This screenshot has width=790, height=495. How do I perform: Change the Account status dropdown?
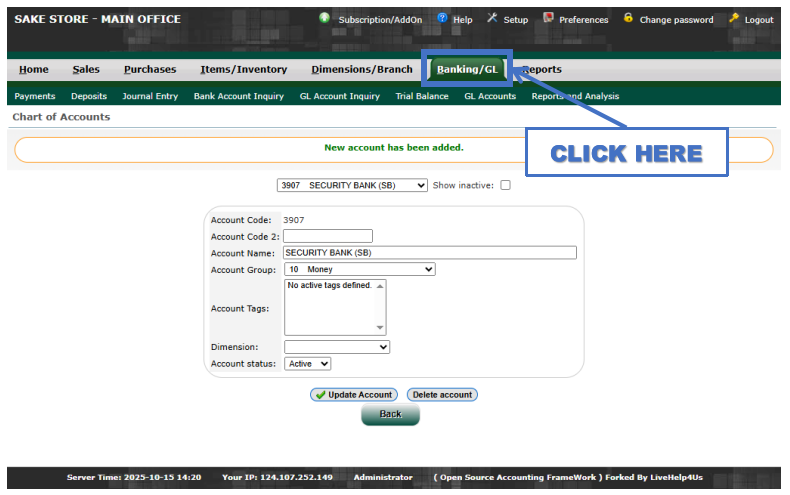(x=307, y=364)
